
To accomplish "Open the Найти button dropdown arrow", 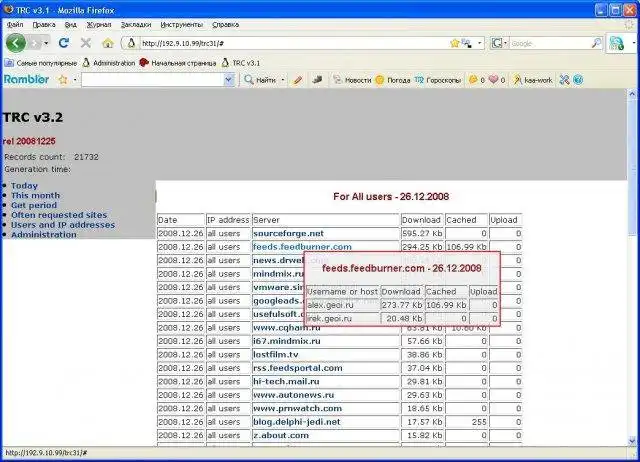I will coord(282,80).
